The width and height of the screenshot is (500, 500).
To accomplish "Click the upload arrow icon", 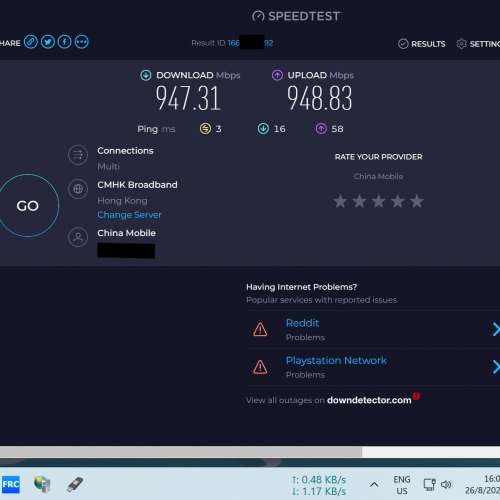I will click(277, 75).
